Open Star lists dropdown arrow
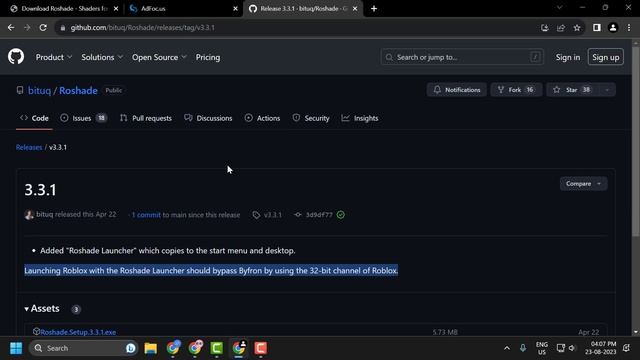640x360 pixels. tap(607, 90)
